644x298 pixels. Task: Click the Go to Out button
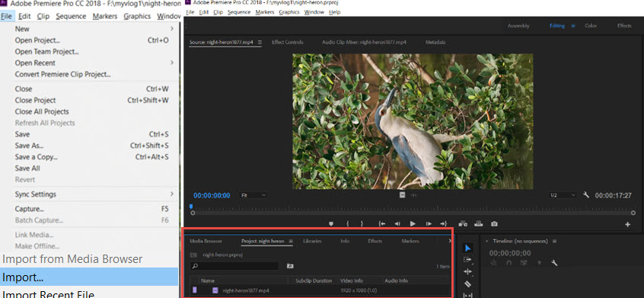(444, 224)
